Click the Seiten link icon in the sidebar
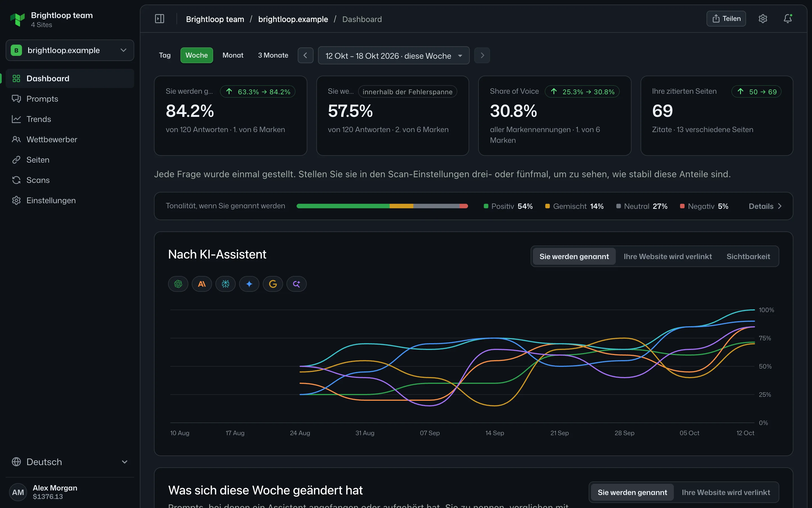The image size is (812, 508). coord(16,159)
